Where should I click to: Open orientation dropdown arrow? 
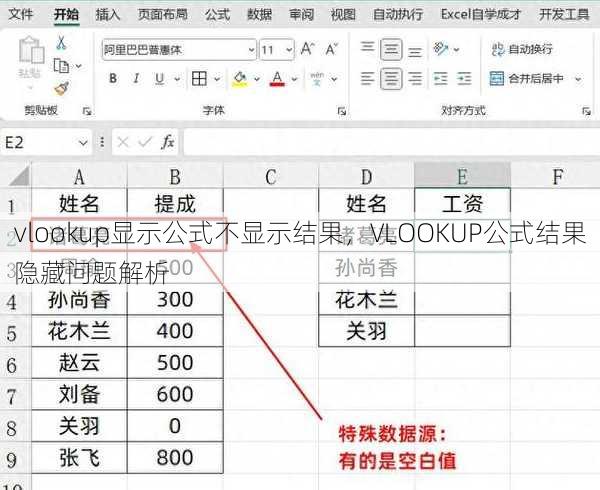pyautogui.click(x=457, y=49)
